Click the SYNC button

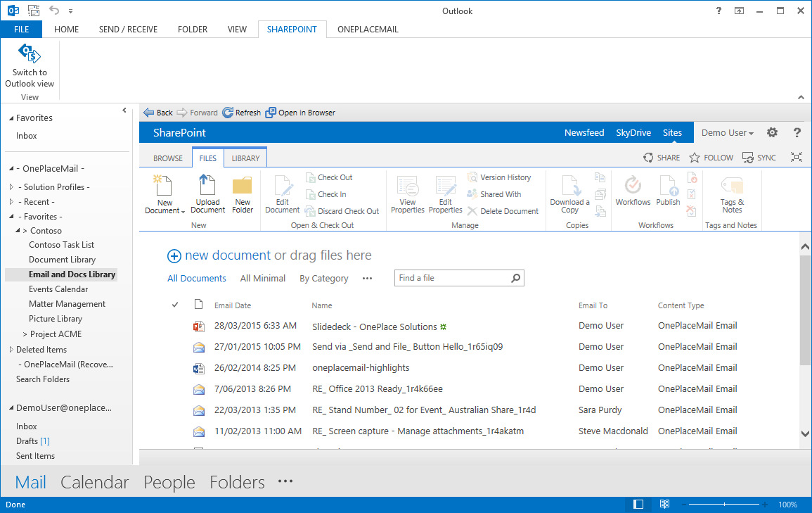(x=759, y=158)
